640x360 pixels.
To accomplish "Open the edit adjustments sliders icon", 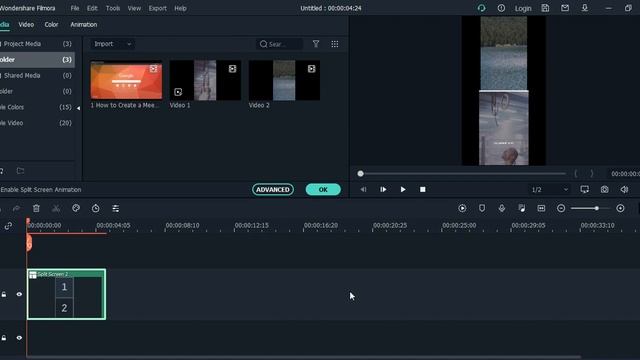I will tap(116, 209).
